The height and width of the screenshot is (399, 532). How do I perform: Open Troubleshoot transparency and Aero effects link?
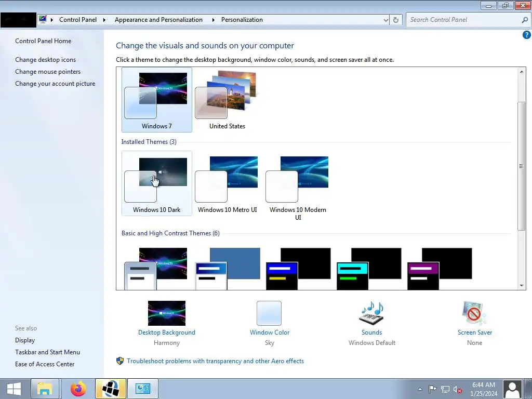pos(216,361)
